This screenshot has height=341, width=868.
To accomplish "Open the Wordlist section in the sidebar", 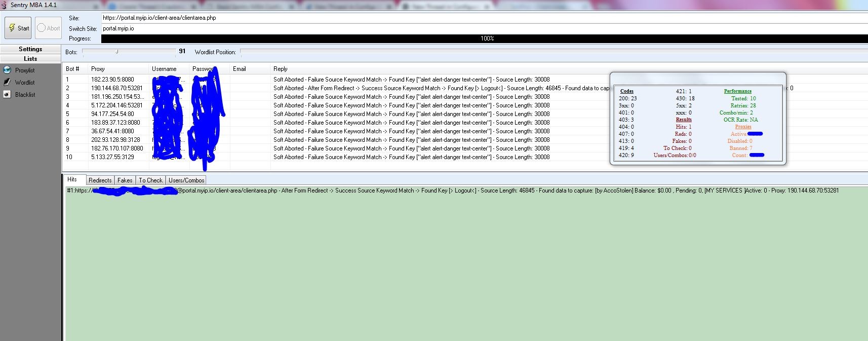I will pos(25,83).
